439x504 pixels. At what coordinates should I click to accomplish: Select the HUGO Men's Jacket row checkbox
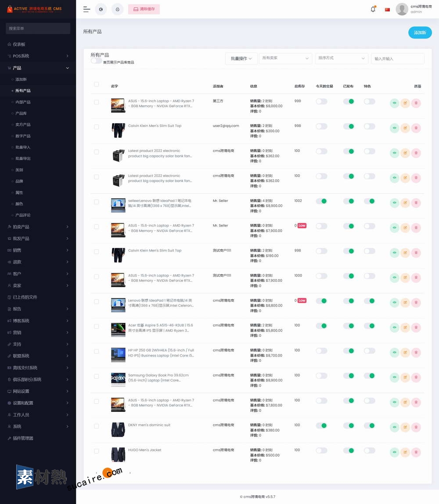click(x=97, y=451)
